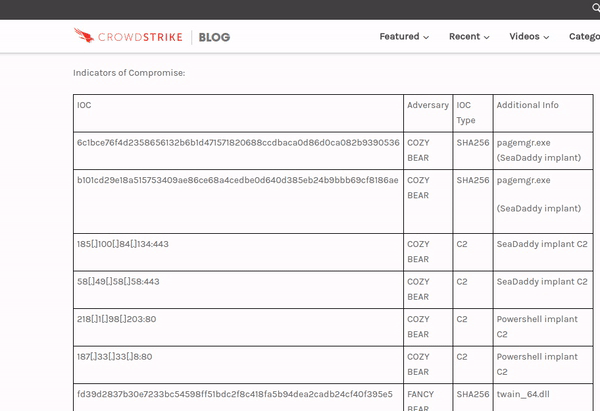Click pagemgr.exe in the b101cd row
Image resolution: width=600 pixels, height=411 pixels.
click(x=523, y=180)
